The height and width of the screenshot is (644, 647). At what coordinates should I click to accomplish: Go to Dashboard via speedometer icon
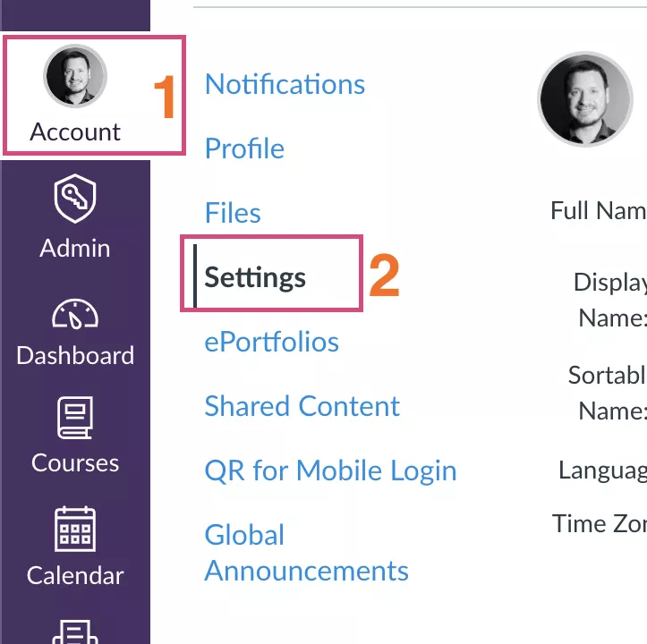coord(75,314)
